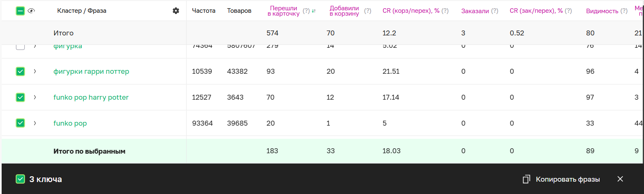The image size is (644, 194).
Task: Open the "funko pop" phrase link
Action: click(x=70, y=123)
